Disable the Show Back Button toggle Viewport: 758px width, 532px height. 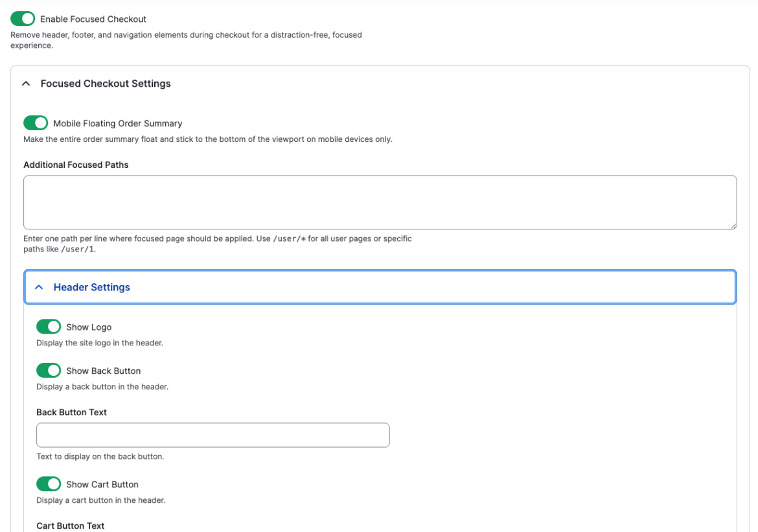coord(49,370)
